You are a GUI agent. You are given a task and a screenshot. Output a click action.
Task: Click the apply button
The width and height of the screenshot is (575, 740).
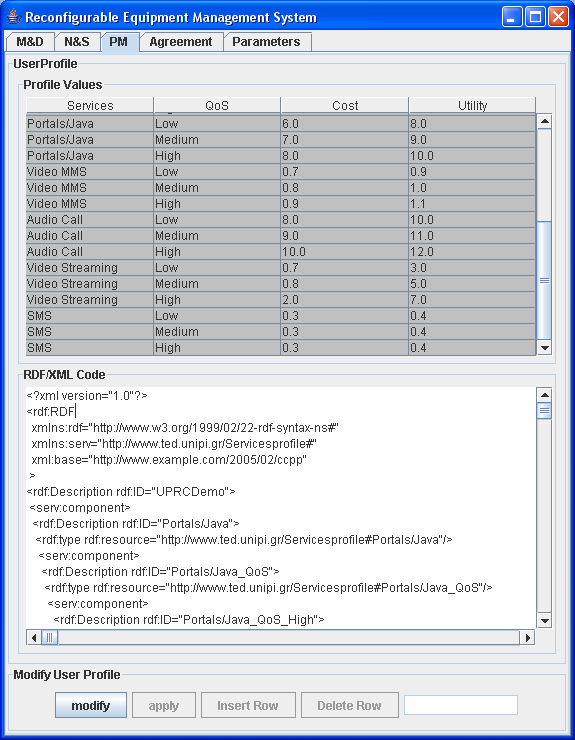point(164,705)
